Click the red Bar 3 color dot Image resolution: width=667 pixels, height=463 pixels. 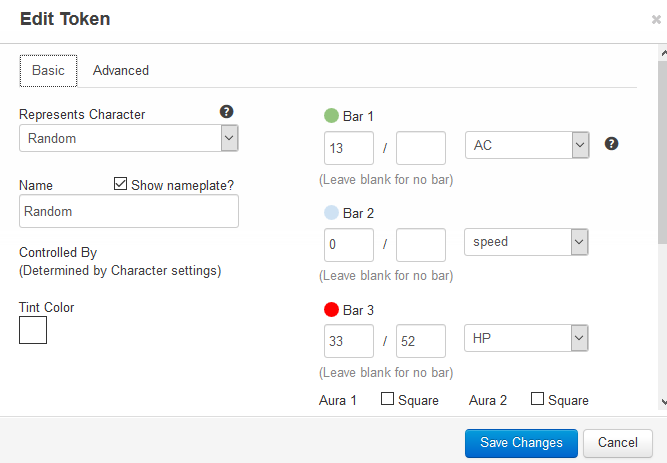pos(331,309)
